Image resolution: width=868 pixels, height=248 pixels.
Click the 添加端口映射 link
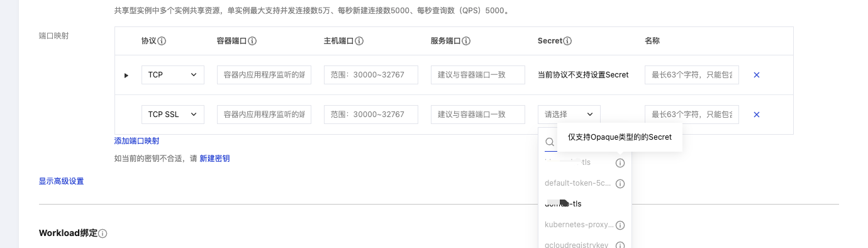click(x=136, y=141)
